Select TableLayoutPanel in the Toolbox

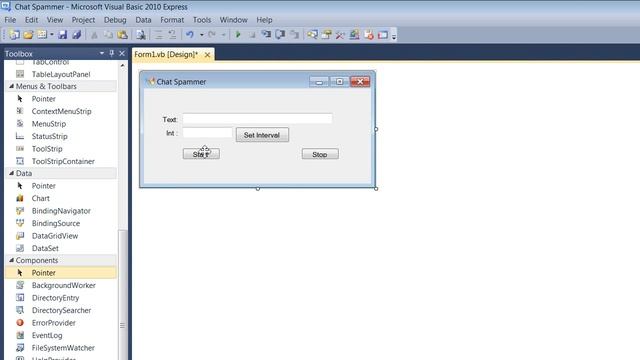pyautogui.click(x=61, y=74)
